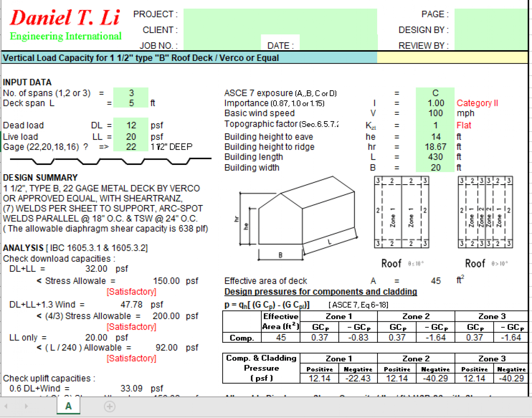The image size is (532, 418).
Task: Select the ASCE 7 exposure cell C
Action: (435, 93)
